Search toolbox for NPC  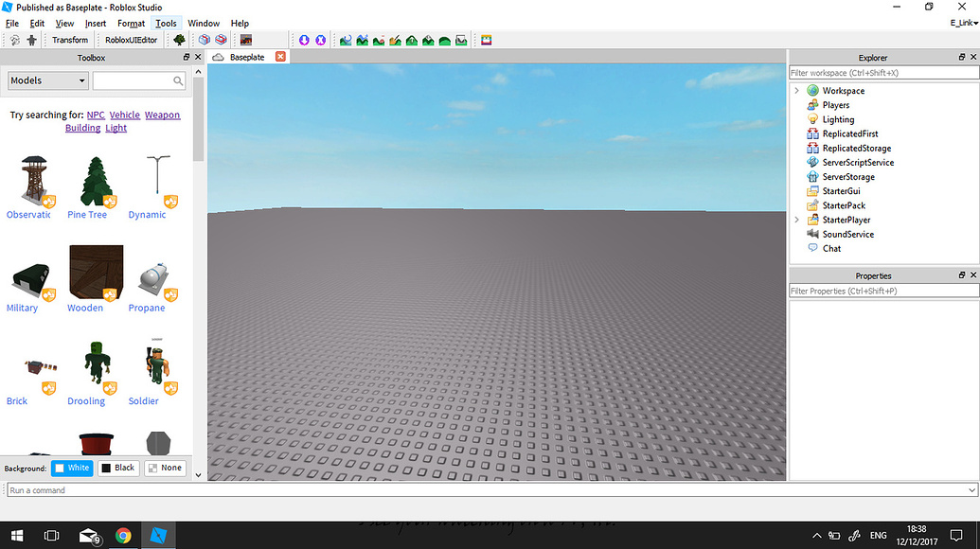coord(96,115)
